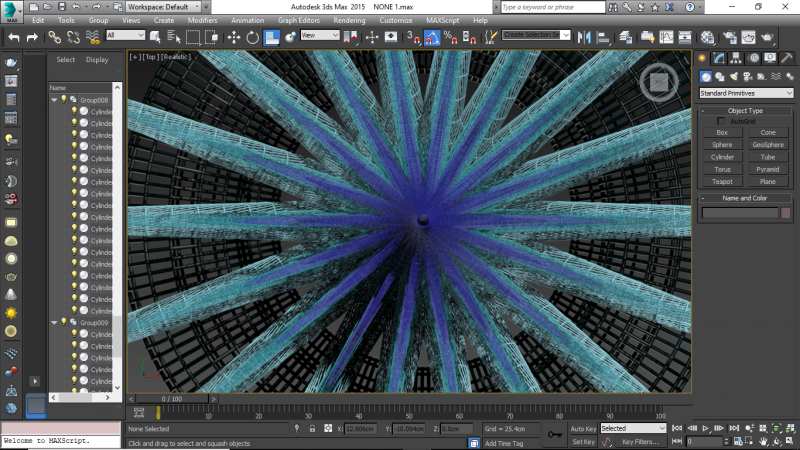Switch to the Modify command panel tab
The height and width of the screenshot is (450, 800).
(x=719, y=58)
